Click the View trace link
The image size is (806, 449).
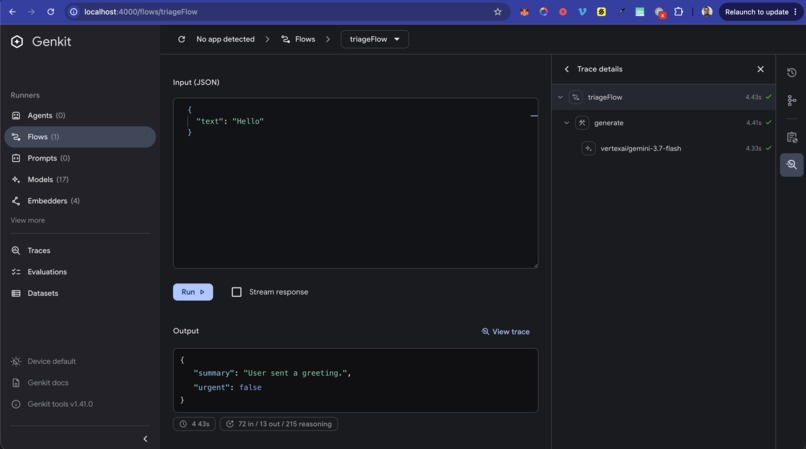click(505, 332)
